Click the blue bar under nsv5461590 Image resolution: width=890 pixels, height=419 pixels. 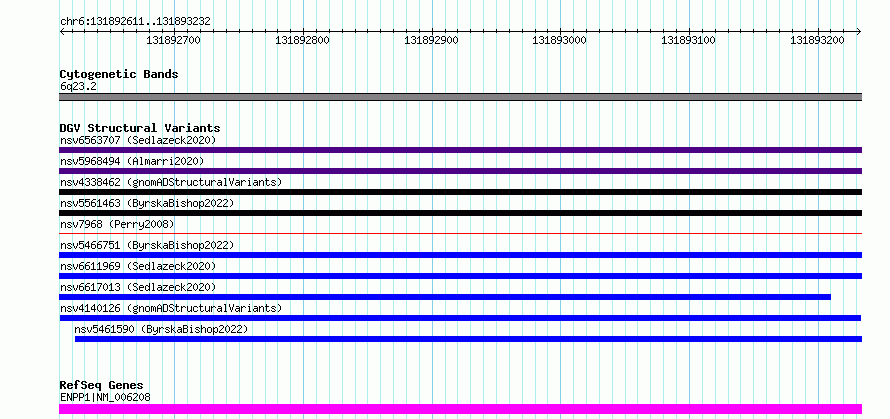[x=468, y=339]
